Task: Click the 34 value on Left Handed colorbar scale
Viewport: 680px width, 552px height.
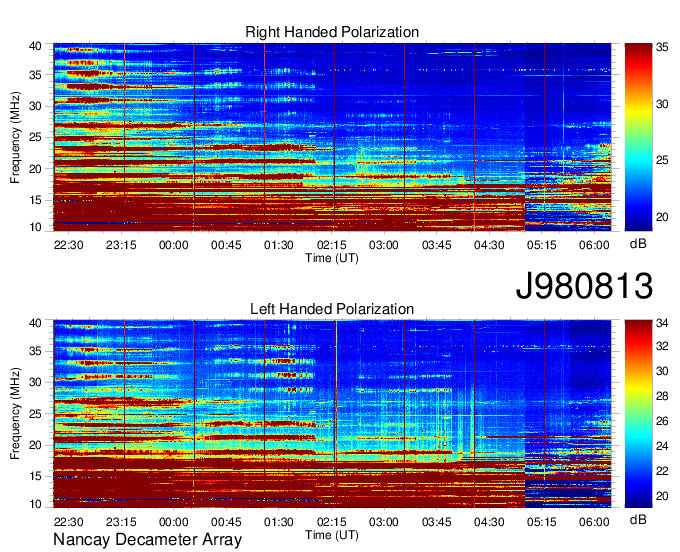Action: click(x=662, y=323)
